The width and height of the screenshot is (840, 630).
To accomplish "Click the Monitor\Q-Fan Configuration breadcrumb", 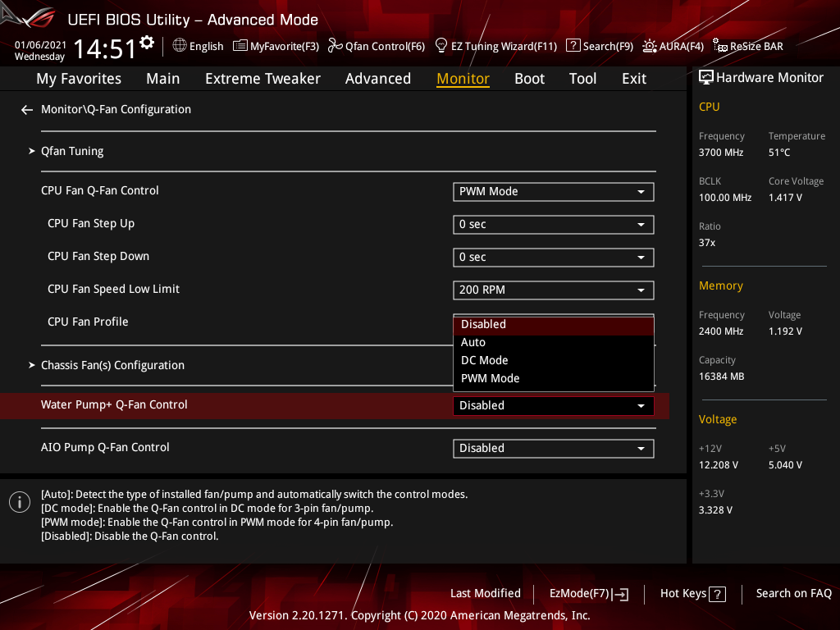I will coord(116,110).
